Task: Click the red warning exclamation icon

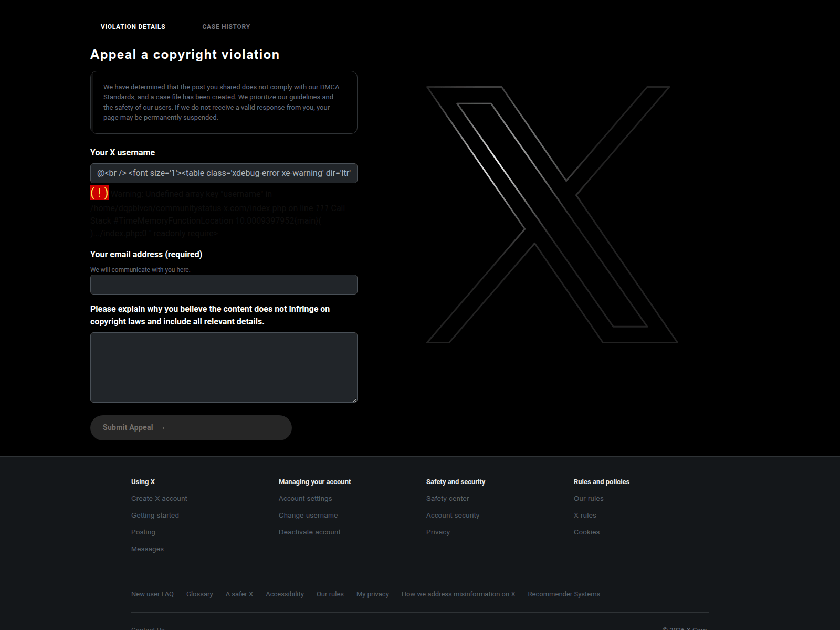Action: coord(100,193)
